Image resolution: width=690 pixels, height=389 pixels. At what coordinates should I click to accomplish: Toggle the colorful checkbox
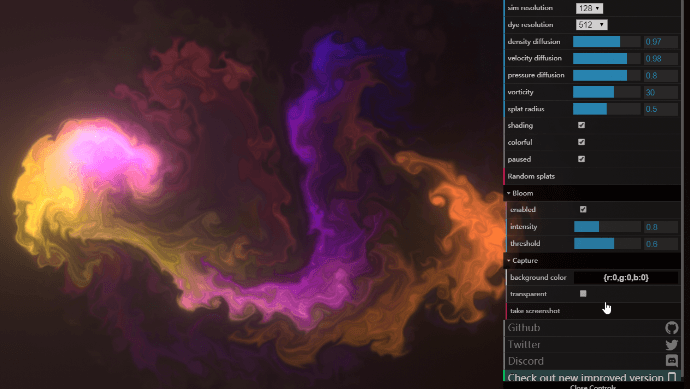coord(581,142)
